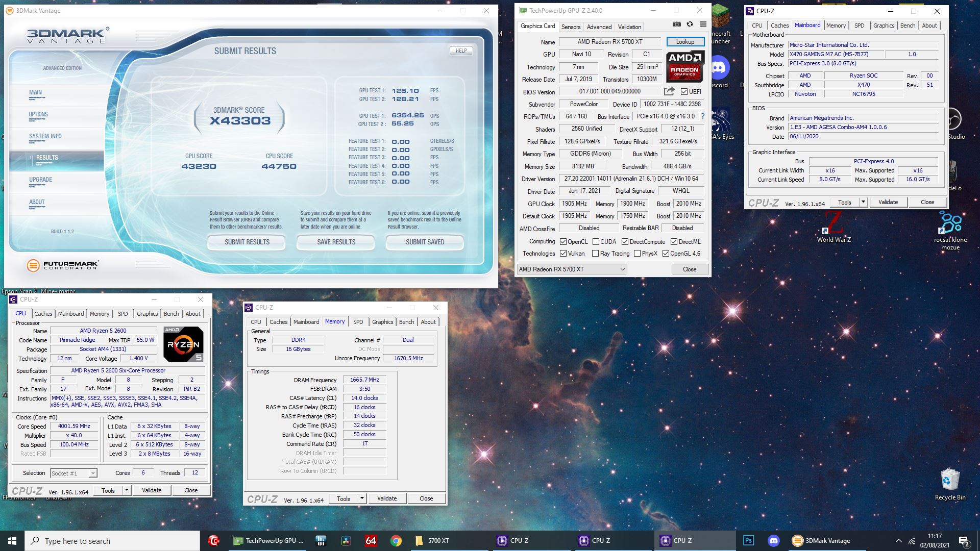Click the BIOS export arrow icon in GPU-Z
This screenshot has height=551, width=980.
(669, 91)
